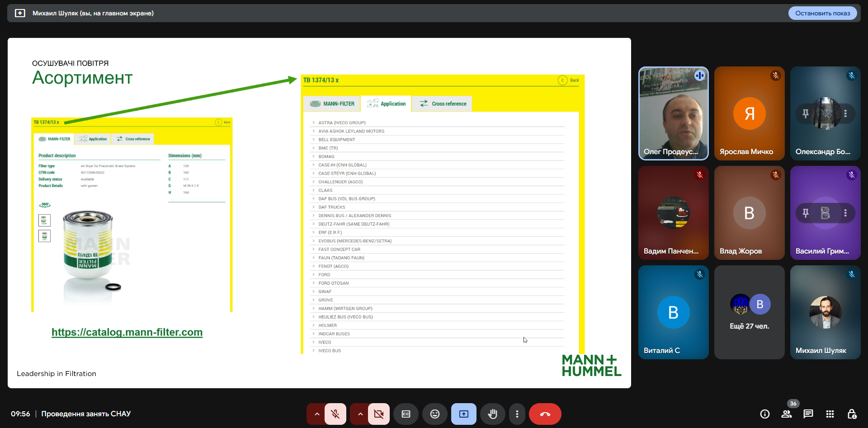This screenshot has width=868, height=428.
Task: Click Cross reference tab in small catalog panel
Action: coord(133,139)
